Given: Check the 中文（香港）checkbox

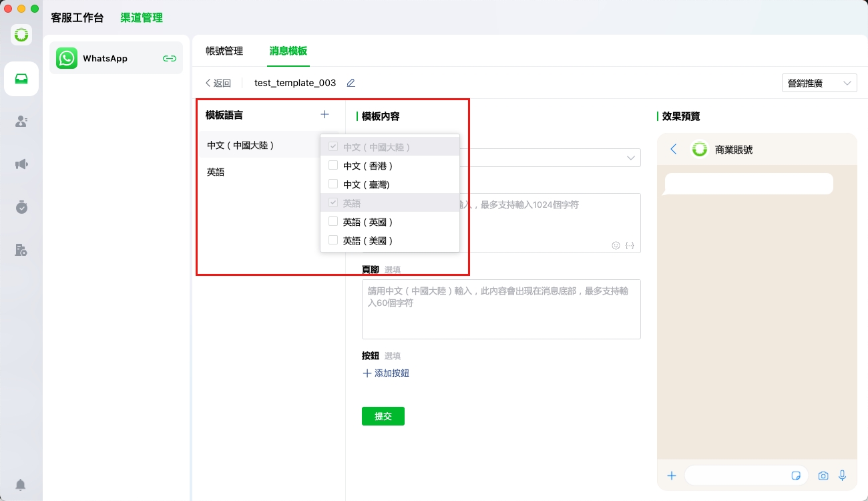Looking at the screenshot, I should click(333, 166).
